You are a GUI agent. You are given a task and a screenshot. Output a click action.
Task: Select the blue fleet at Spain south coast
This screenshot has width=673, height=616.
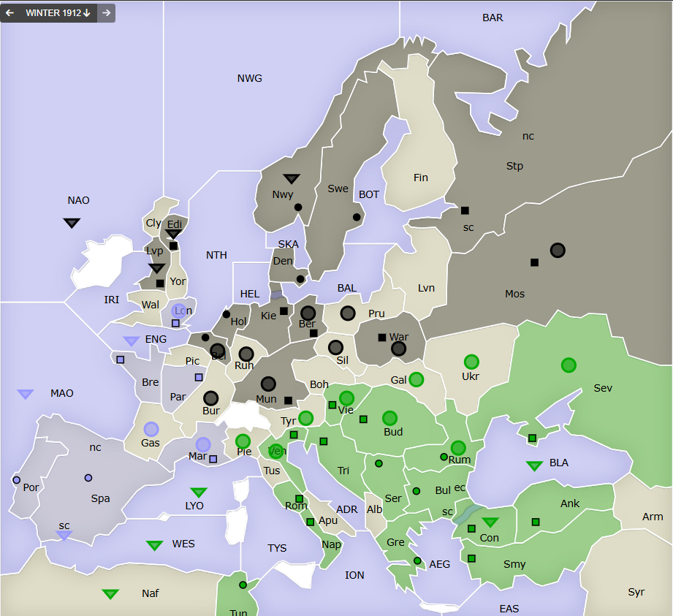64,536
